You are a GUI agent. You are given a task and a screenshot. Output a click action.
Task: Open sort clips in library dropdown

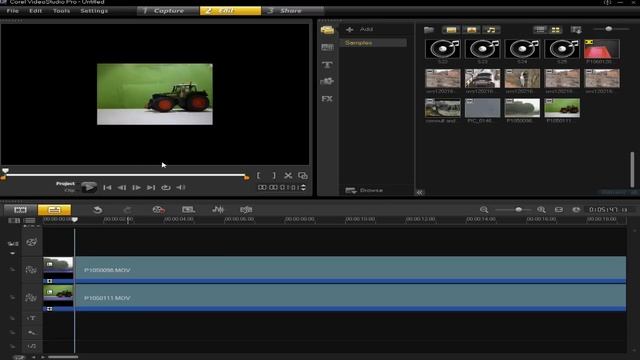point(576,30)
